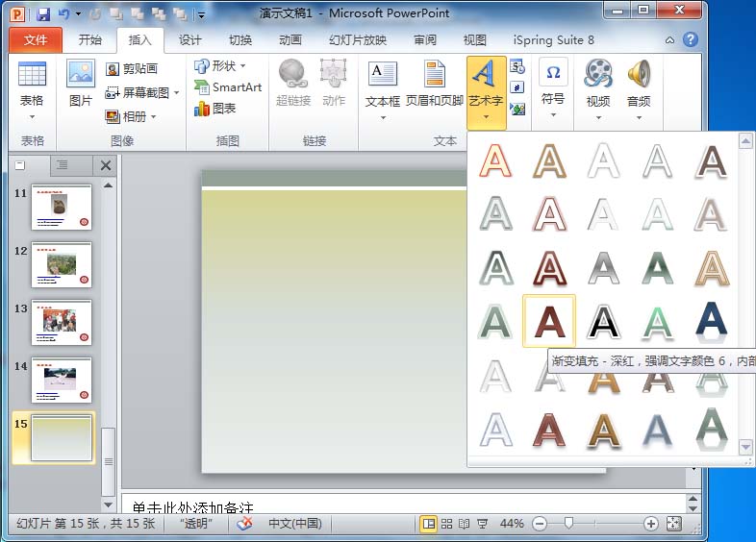756x542 pixels.
Task: Expand the Shapes dropdown
Action: 242,65
